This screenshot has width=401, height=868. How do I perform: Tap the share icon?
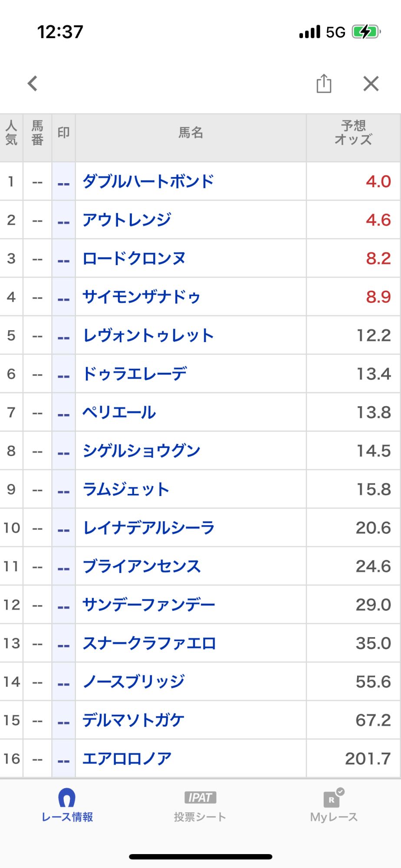pos(324,83)
